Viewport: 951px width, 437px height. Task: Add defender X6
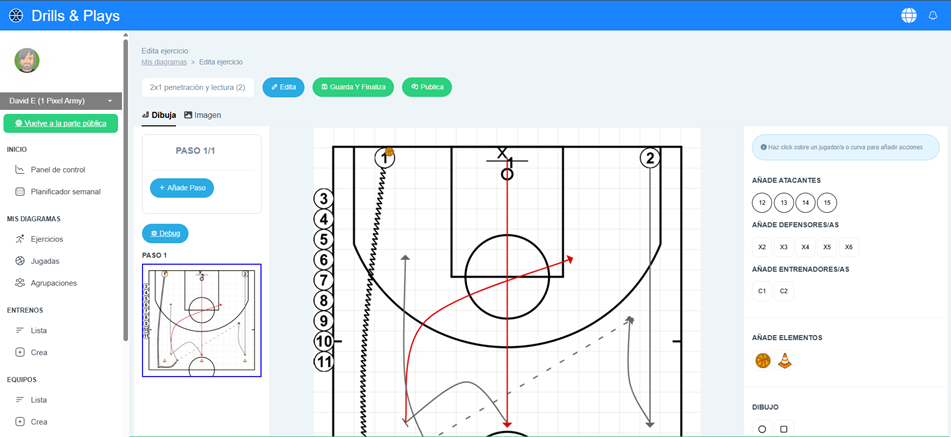849,247
